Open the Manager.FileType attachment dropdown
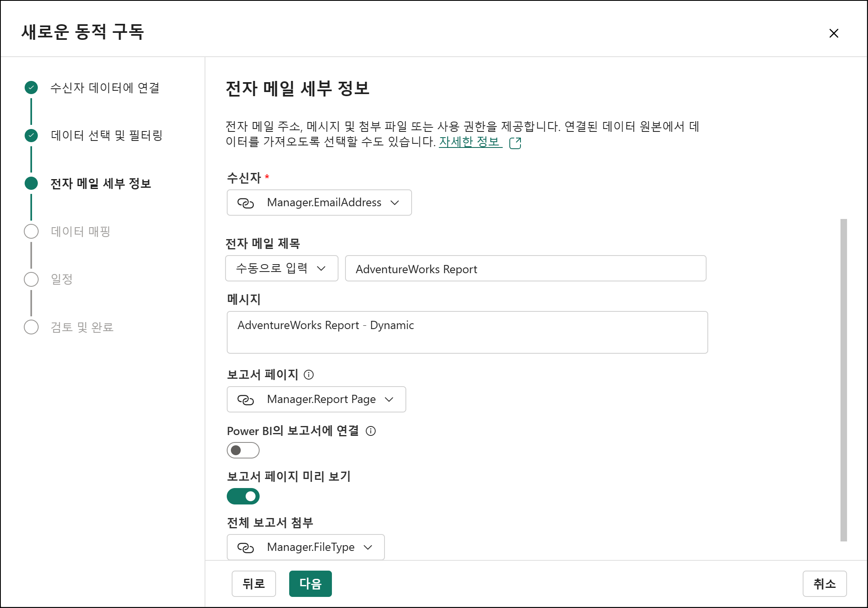The width and height of the screenshot is (868, 608). point(306,547)
